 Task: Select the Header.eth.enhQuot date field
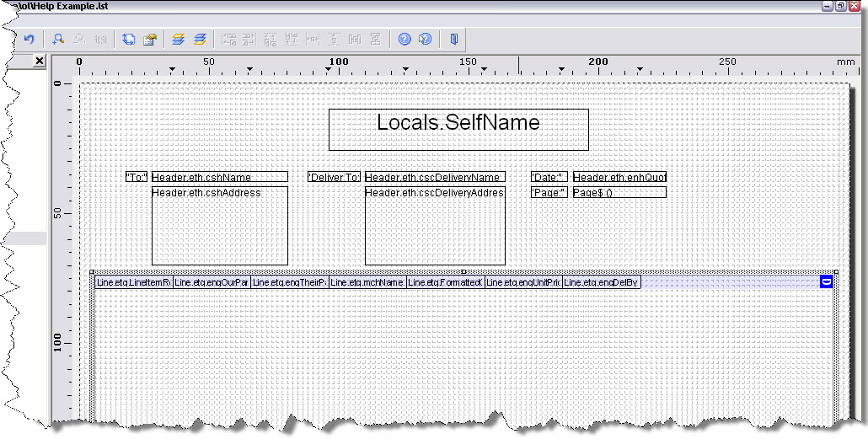(619, 177)
